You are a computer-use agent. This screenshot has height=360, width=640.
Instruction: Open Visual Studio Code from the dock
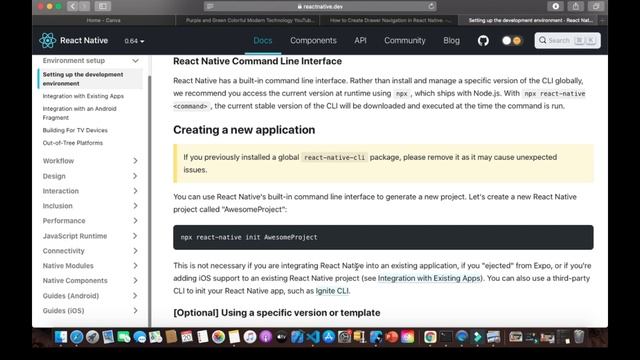[313, 337]
